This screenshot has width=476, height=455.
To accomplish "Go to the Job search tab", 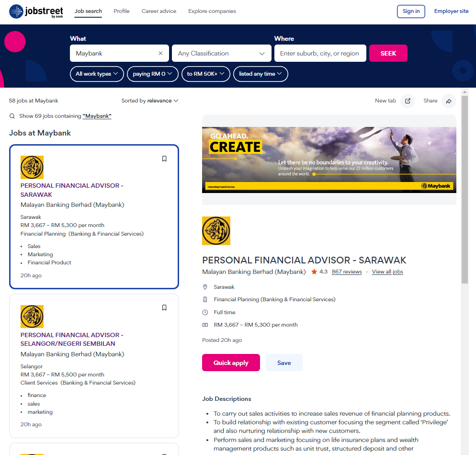I will tap(88, 11).
